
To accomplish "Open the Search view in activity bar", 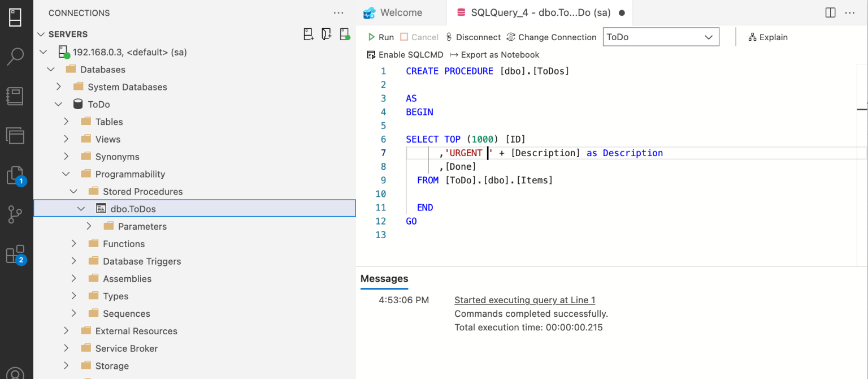I will coord(15,56).
